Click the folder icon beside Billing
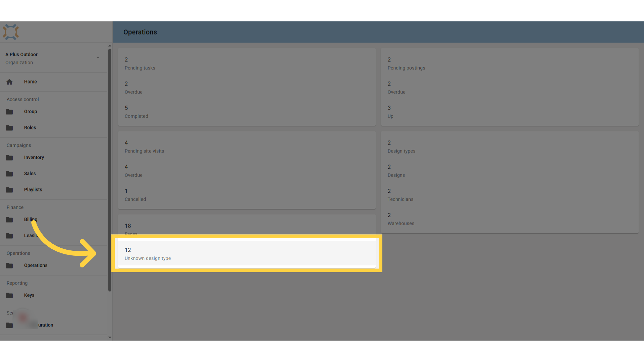The width and height of the screenshot is (644, 362). (x=9, y=220)
